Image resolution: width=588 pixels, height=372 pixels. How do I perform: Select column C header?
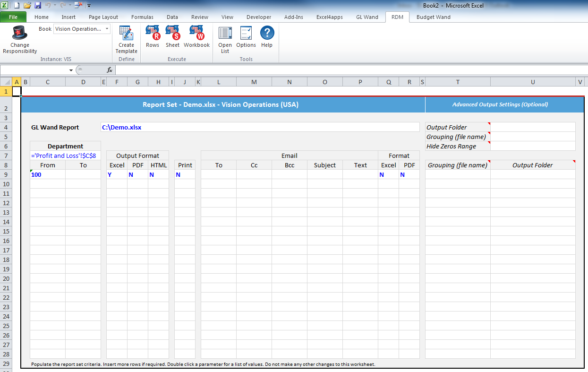[48, 82]
